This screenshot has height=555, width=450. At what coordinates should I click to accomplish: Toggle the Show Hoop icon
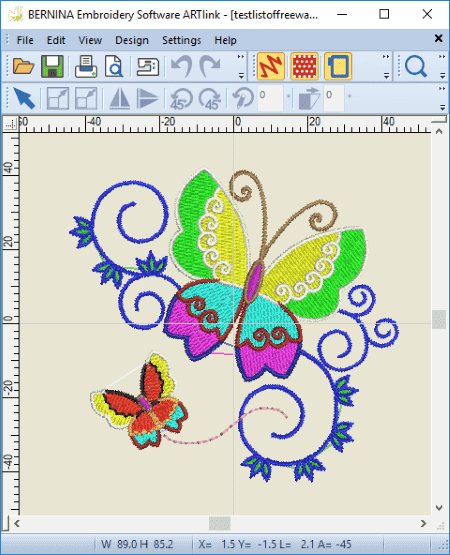click(x=338, y=66)
